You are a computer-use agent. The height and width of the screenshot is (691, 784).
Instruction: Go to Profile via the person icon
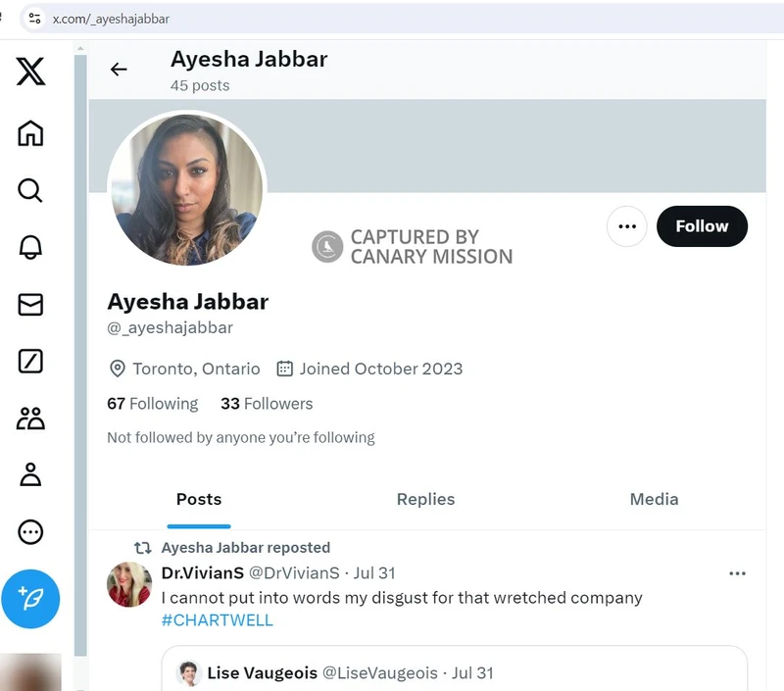point(29,475)
